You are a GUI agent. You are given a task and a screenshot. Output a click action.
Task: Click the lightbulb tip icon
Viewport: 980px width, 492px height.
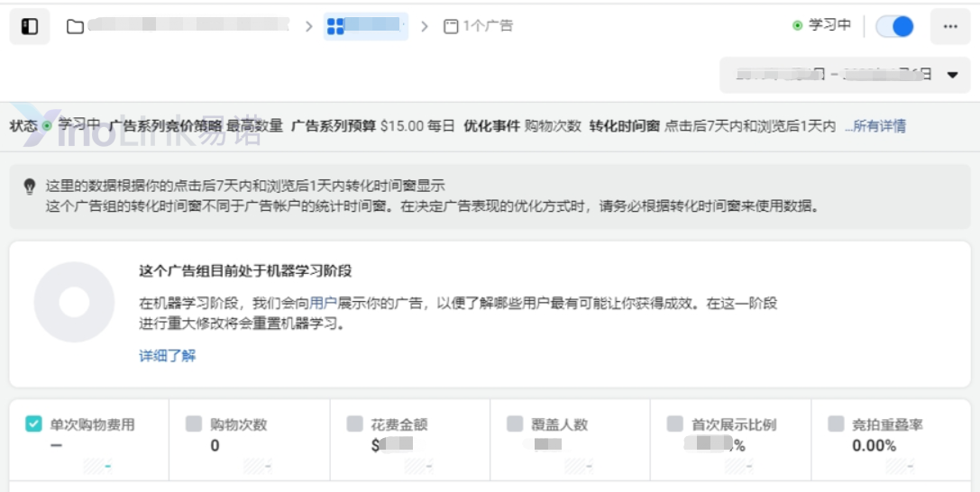coord(30,186)
